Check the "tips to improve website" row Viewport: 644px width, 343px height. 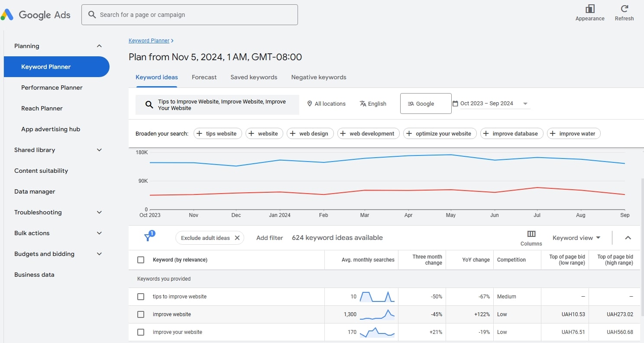141,297
